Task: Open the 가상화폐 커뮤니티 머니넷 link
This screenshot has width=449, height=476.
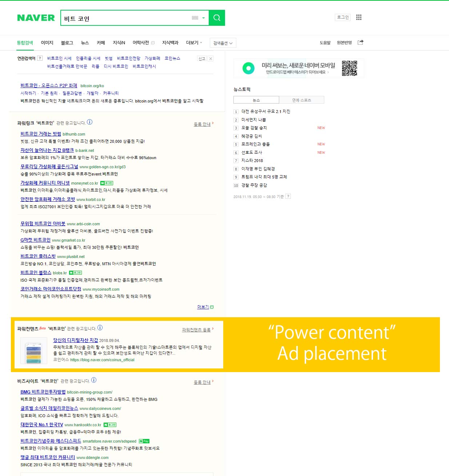Action: (x=45, y=183)
